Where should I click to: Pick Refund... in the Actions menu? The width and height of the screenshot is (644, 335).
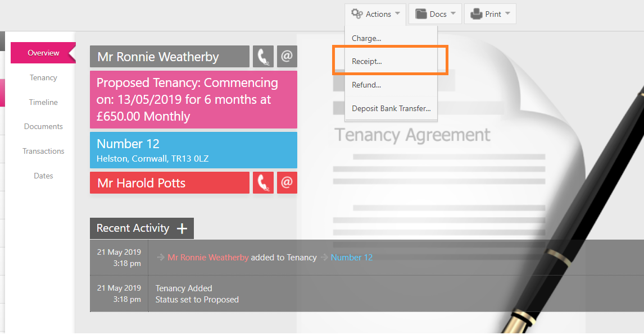coord(391,85)
